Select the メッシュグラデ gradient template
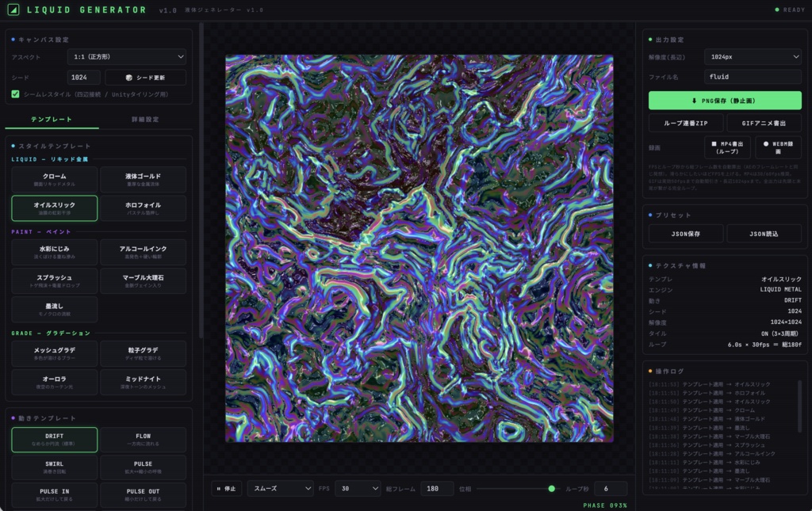This screenshot has height=511, width=812. click(x=55, y=353)
